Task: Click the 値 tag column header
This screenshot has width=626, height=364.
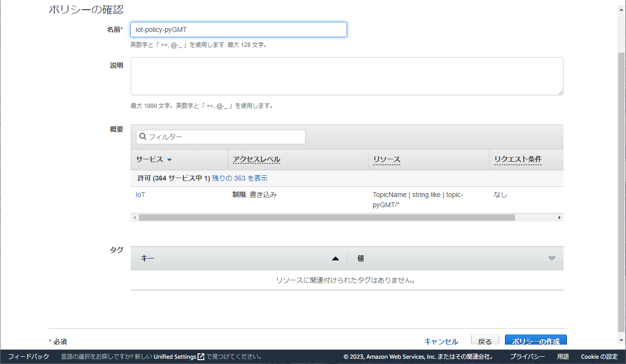Action: 361,258
